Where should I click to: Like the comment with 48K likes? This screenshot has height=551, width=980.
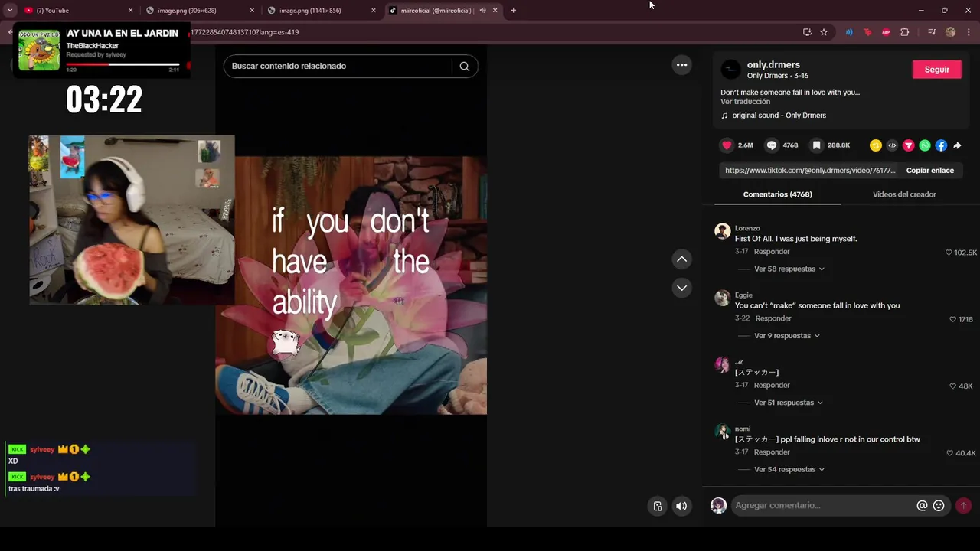coord(952,386)
